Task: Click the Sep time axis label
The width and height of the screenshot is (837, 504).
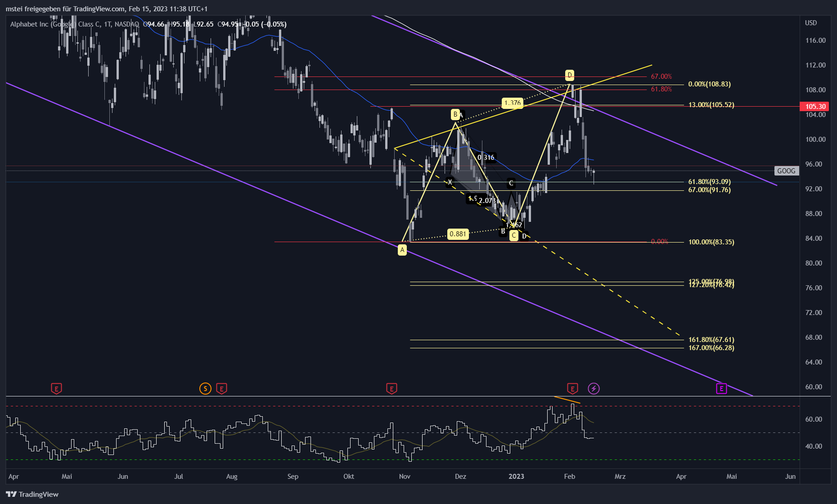Action: pos(293,477)
